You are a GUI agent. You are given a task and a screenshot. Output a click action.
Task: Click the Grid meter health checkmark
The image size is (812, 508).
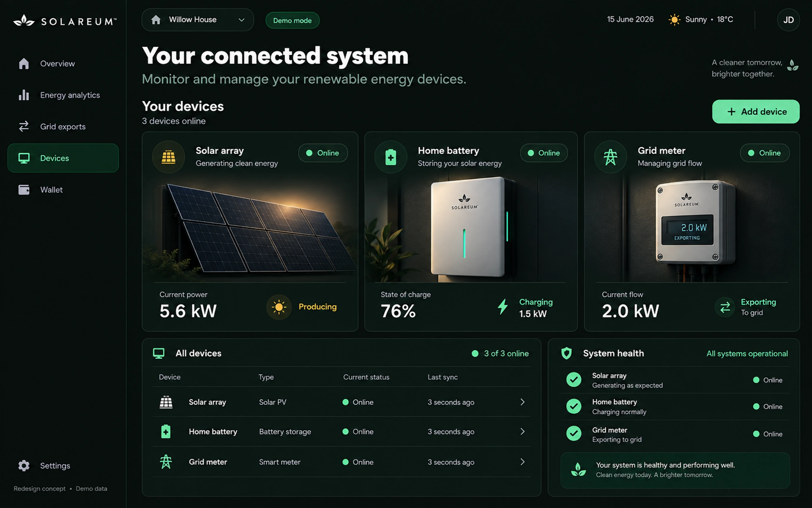click(x=574, y=433)
